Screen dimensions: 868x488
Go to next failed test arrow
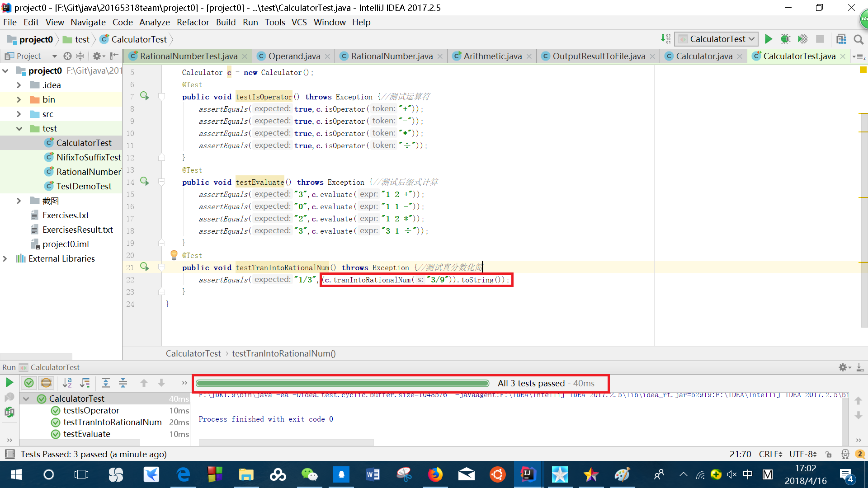pyautogui.click(x=161, y=383)
